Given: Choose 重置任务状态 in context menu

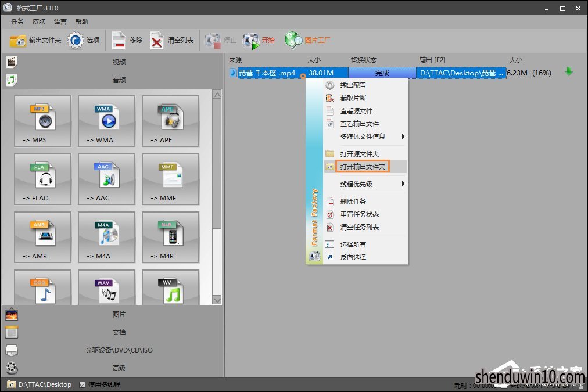Looking at the screenshot, I should [365, 214].
